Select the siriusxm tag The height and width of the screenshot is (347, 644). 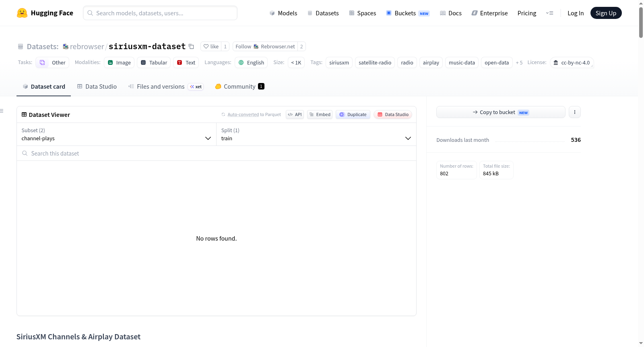tap(339, 62)
